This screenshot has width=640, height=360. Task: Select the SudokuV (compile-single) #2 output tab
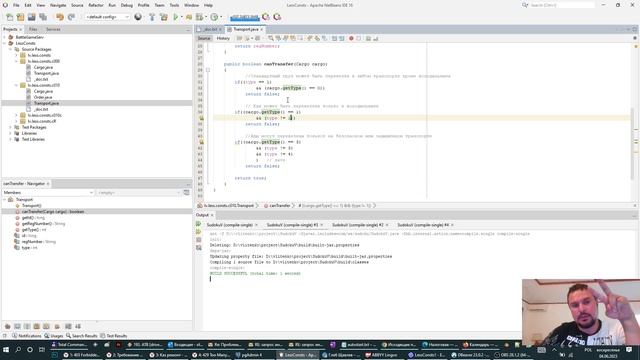coord(358,225)
